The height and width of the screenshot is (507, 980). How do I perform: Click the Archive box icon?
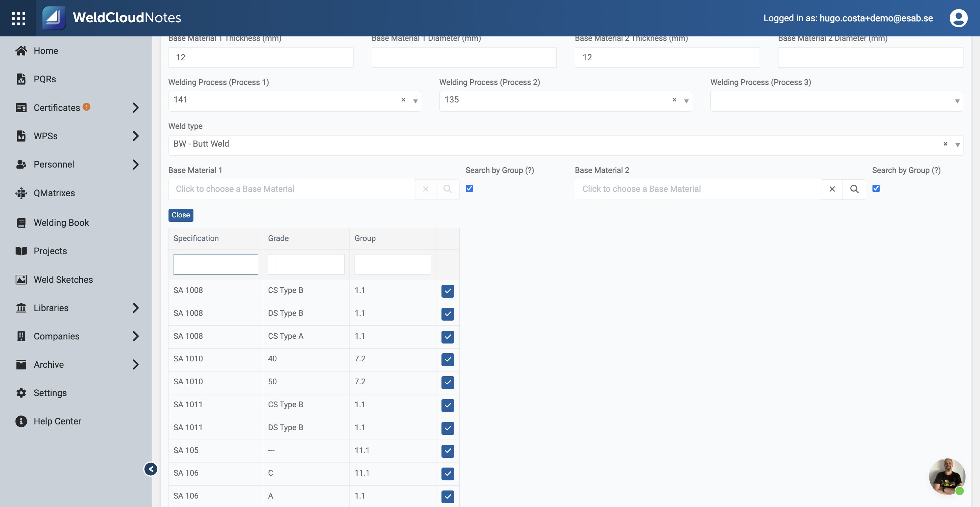21,364
